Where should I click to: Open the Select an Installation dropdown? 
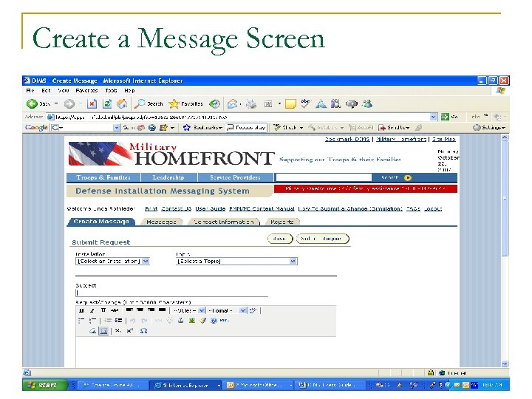112,262
